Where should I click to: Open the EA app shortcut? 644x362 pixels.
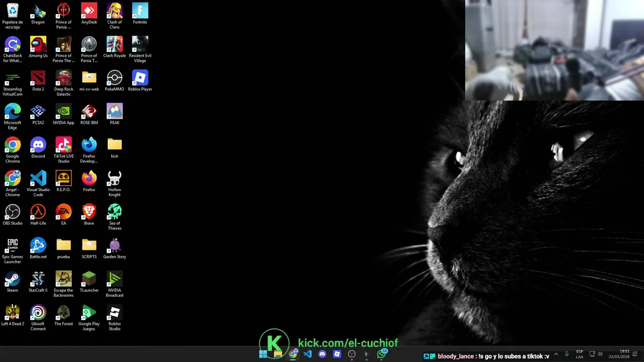[63, 215]
